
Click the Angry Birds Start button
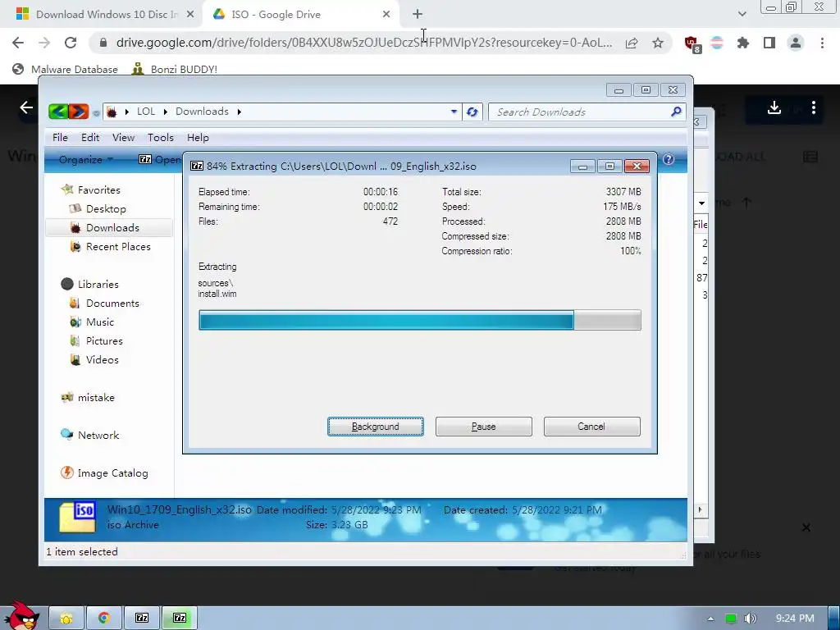tap(21, 615)
